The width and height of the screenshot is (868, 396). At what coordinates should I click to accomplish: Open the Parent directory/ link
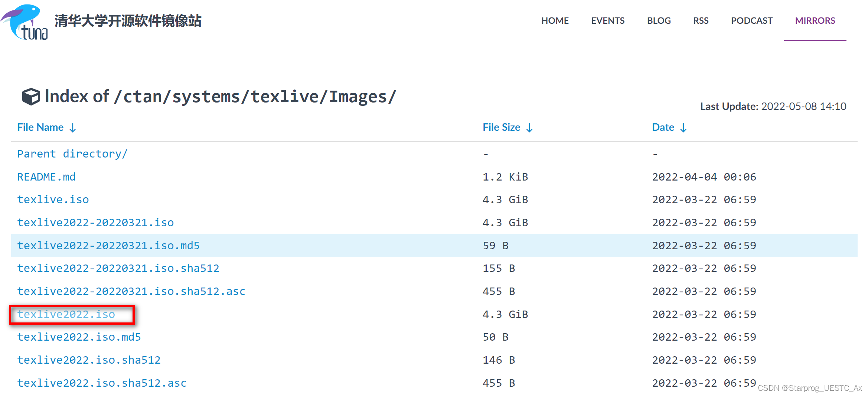[72, 154]
